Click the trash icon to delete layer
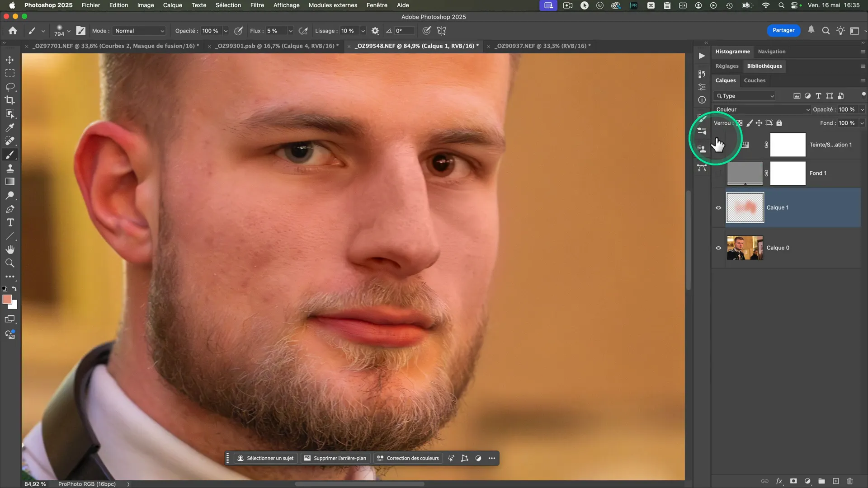Viewport: 868px width, 488px height. 850,481
